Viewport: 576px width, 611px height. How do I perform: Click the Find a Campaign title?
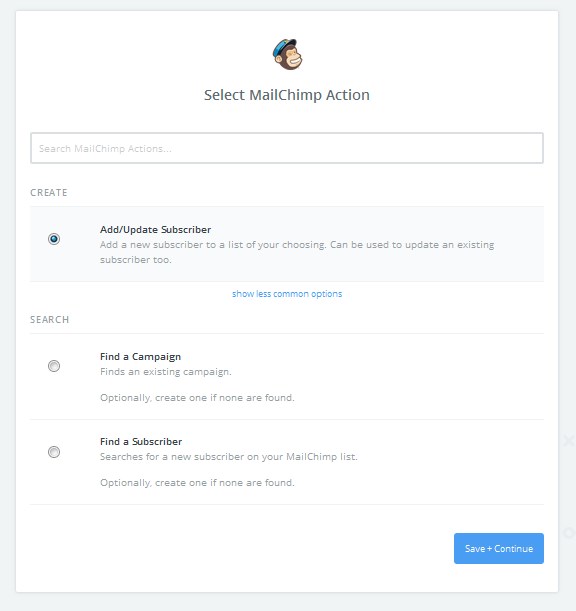tap(140, 357)
